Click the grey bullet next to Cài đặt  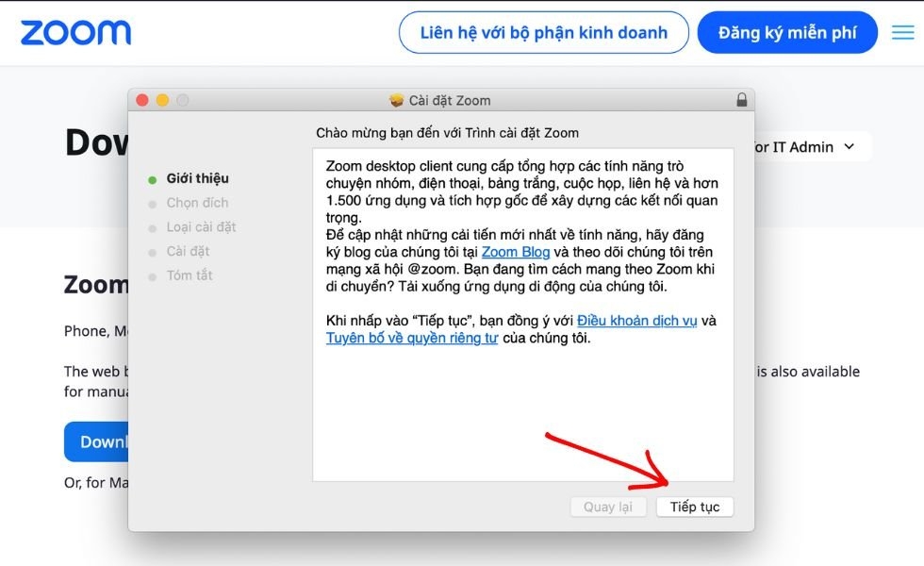pos(154,251)
